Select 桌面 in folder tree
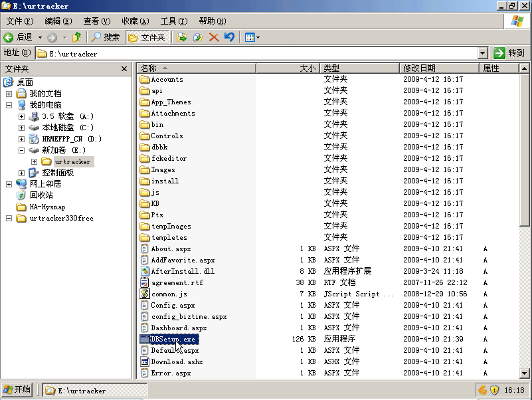 point(25,82)
